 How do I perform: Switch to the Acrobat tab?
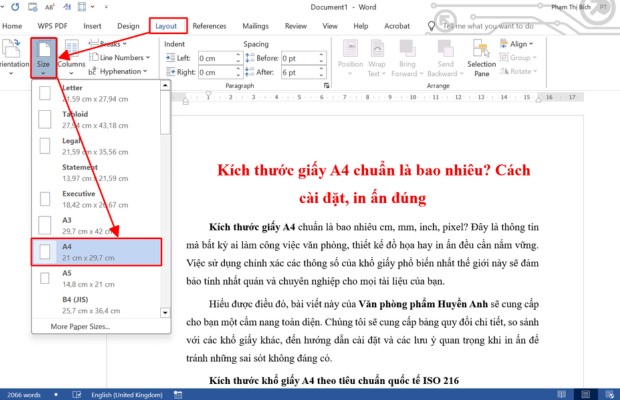pyautogui.click(x=397, y=26)
